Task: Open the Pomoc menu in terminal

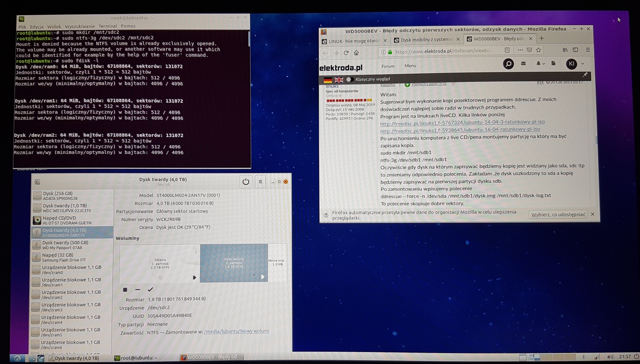Action: pyautogui.click(x=128, y=26)
